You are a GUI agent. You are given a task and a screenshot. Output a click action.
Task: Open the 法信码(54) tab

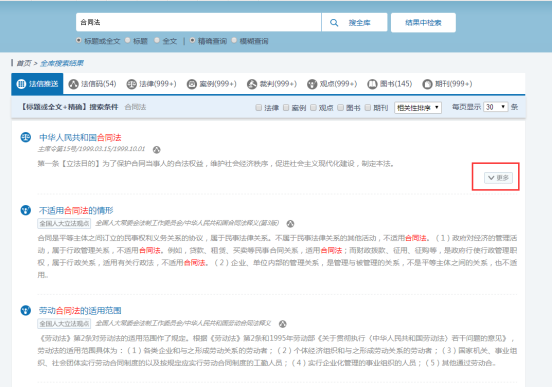coord(92,84)
